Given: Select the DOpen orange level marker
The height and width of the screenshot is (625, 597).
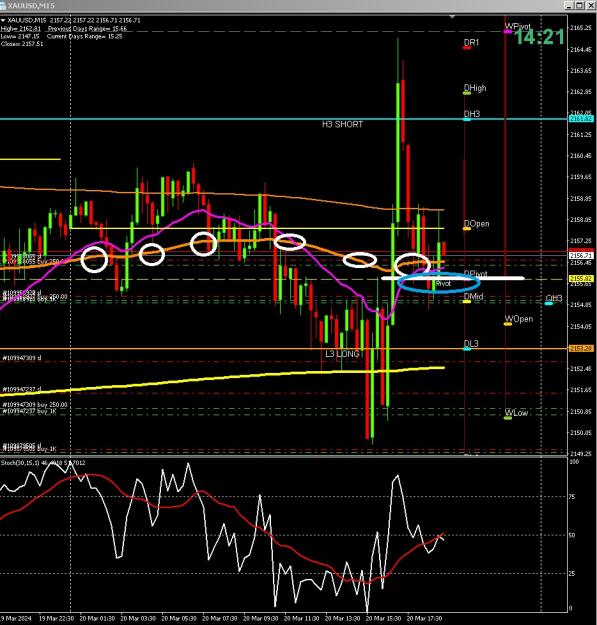Looking at the screenshot, I should coord(467,229).
